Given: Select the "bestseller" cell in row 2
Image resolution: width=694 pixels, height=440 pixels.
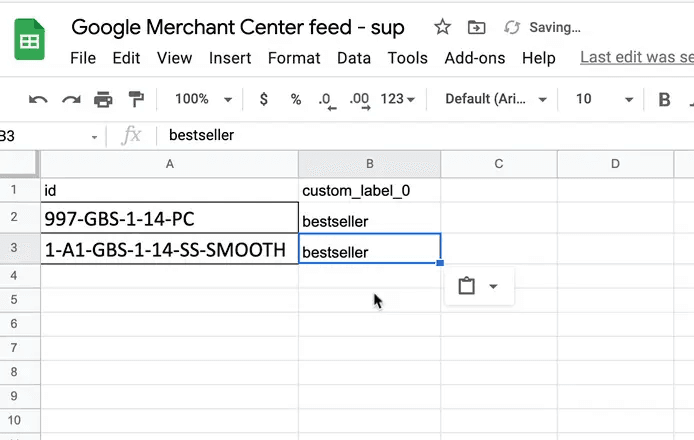Looking at the screenshot, I should [370, 218].
